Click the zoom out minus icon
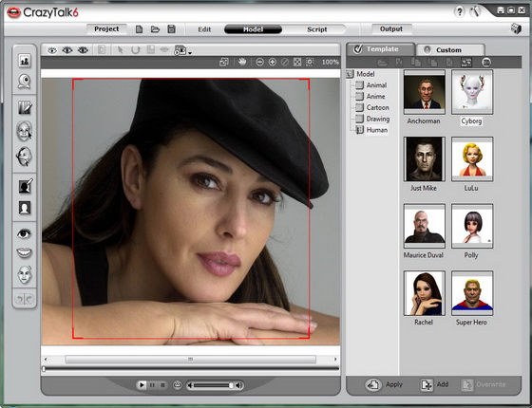 click(260, 62)
